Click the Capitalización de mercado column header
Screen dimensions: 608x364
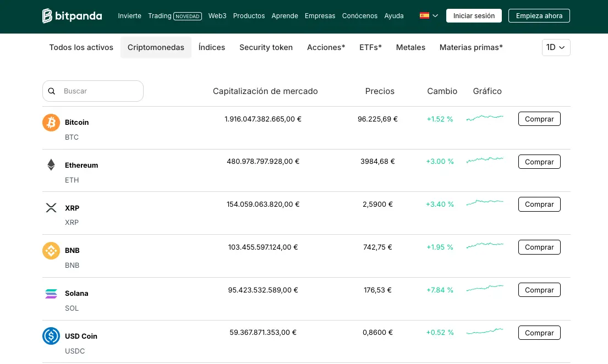pos(265,91)
